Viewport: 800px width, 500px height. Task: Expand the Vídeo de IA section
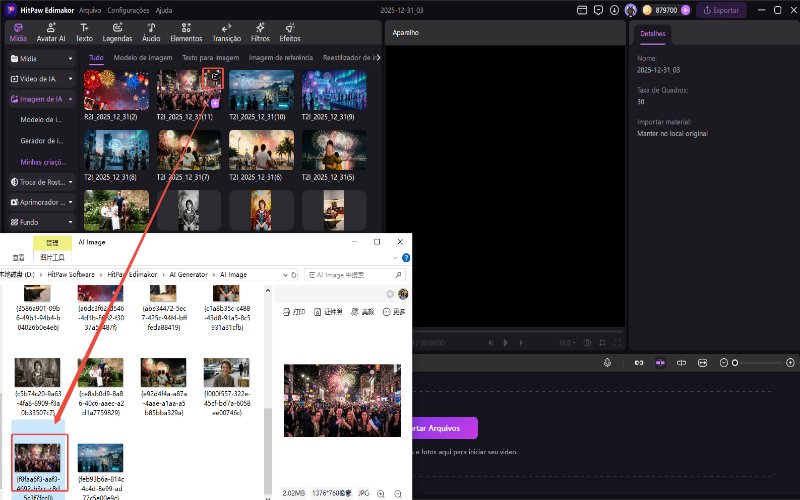(x=41, y=78)
